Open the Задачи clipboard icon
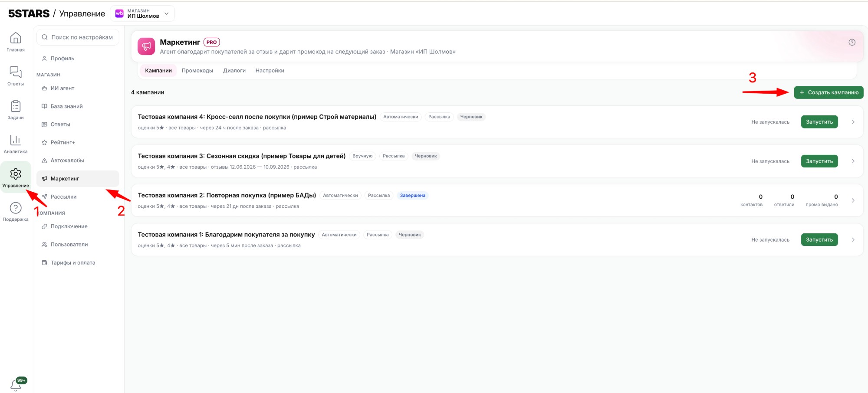The height and width of the screenshot is (393, 868). coord(16,110)
